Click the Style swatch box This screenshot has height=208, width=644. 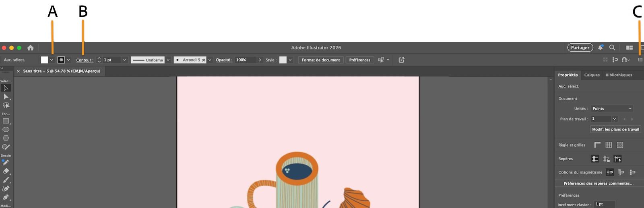point(283,60)
